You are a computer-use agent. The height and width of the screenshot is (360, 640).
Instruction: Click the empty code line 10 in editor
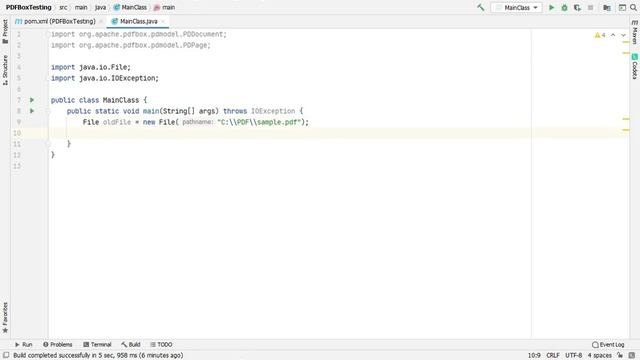pos(339,133)
